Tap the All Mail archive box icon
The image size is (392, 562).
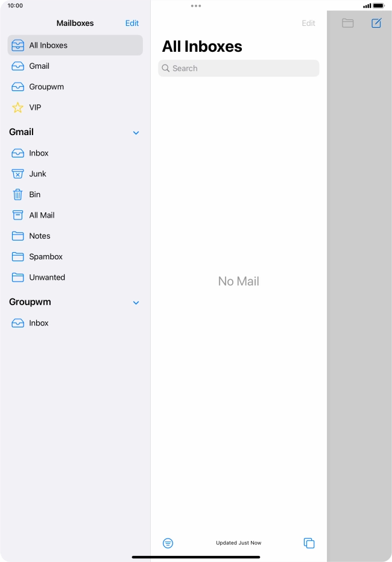(x=17, y=215)
